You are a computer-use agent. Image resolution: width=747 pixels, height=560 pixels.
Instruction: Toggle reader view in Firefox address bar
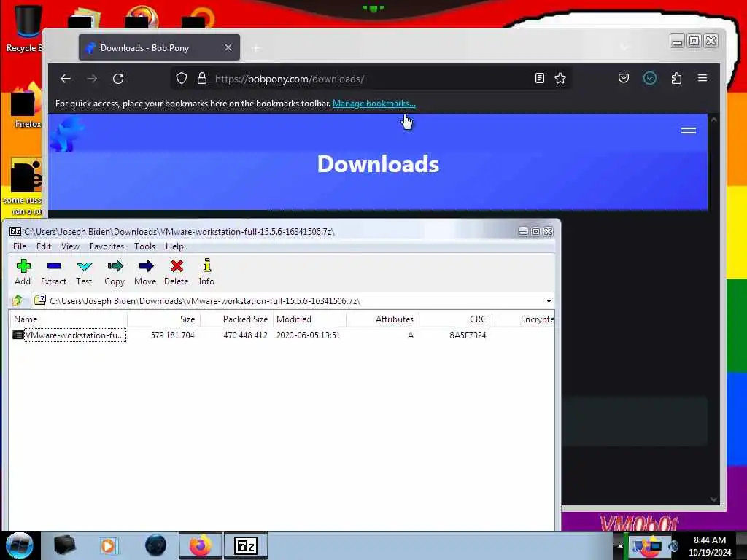click(x=540, y=79)
